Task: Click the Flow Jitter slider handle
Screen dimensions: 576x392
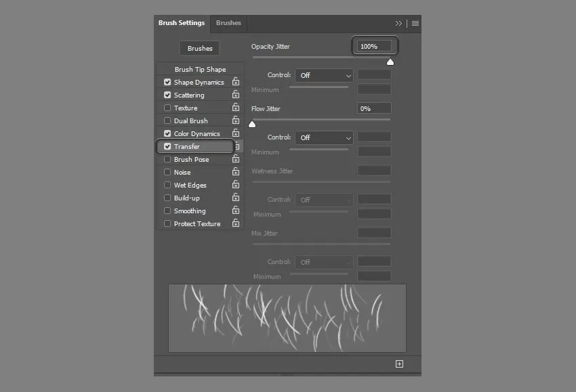Action: click(252, 124)
